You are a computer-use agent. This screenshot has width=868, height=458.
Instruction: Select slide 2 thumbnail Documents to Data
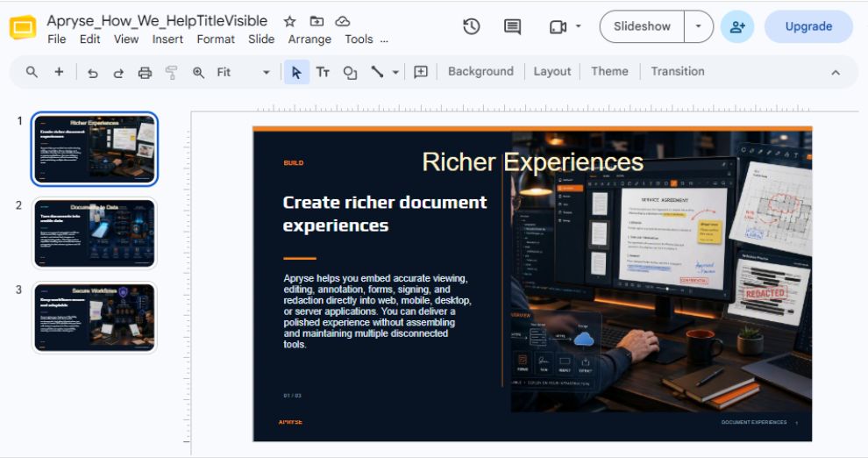coord(95,233)
